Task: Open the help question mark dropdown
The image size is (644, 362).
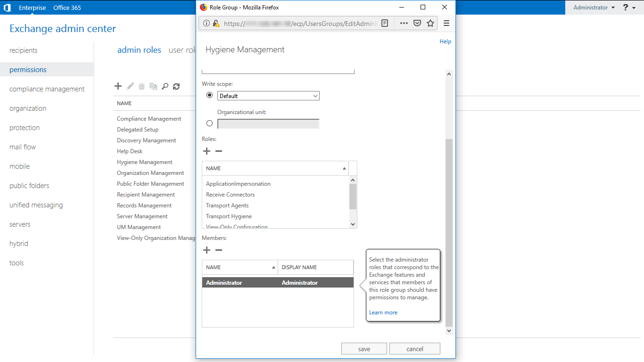Action: tap(629, 8)
